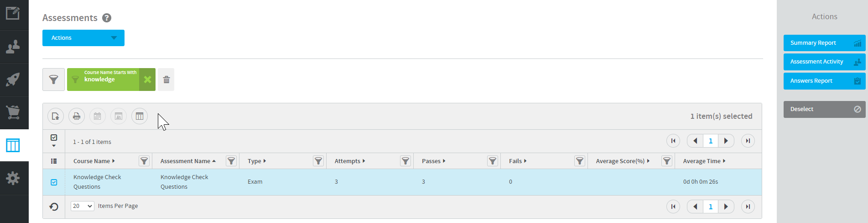Screen dimensions: 868x223
Task: Click the Deselect button
Action: 824,109
